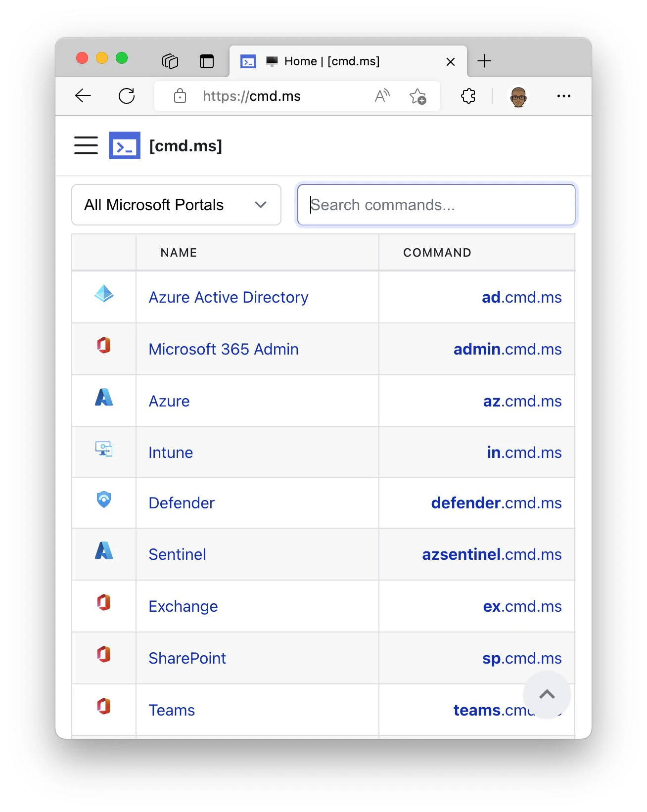This screenshot has width=647, height=812.
Task: Reload the page with the refresh icon
Action: (x=127, y=95)
